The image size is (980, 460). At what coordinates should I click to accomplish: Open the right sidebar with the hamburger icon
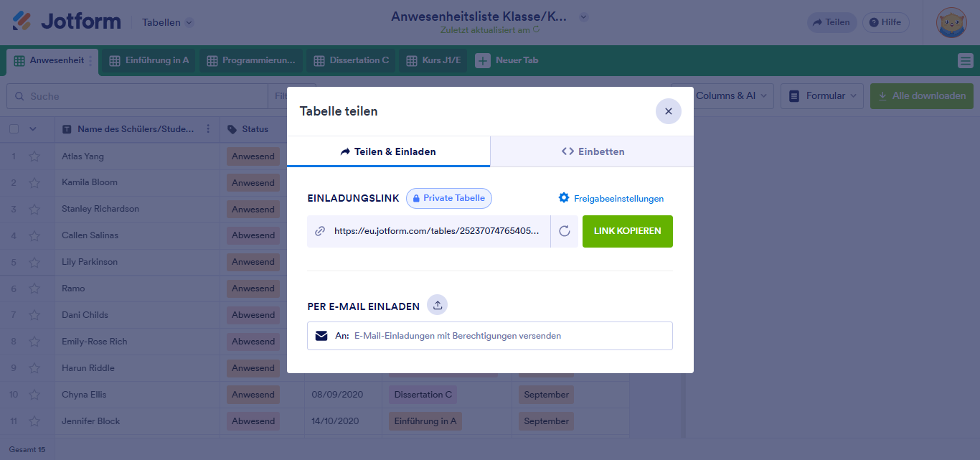click(x=965, y=61)
